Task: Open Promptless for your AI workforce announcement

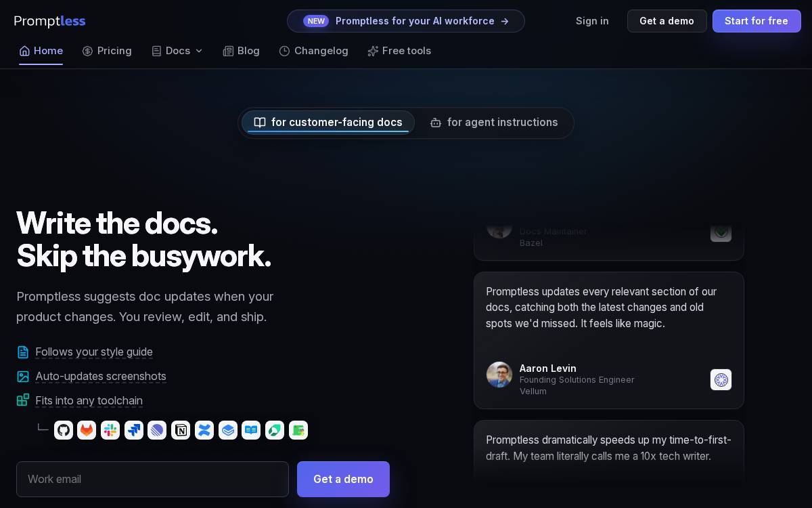Action: coord(406,21)
